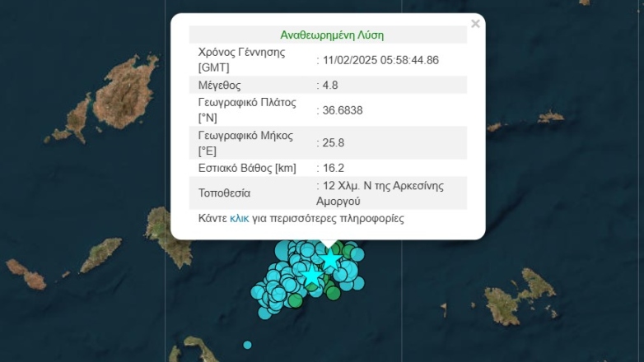
Task: Click the bottommost green circle in the cluster
Action: [x=295, y=301]
